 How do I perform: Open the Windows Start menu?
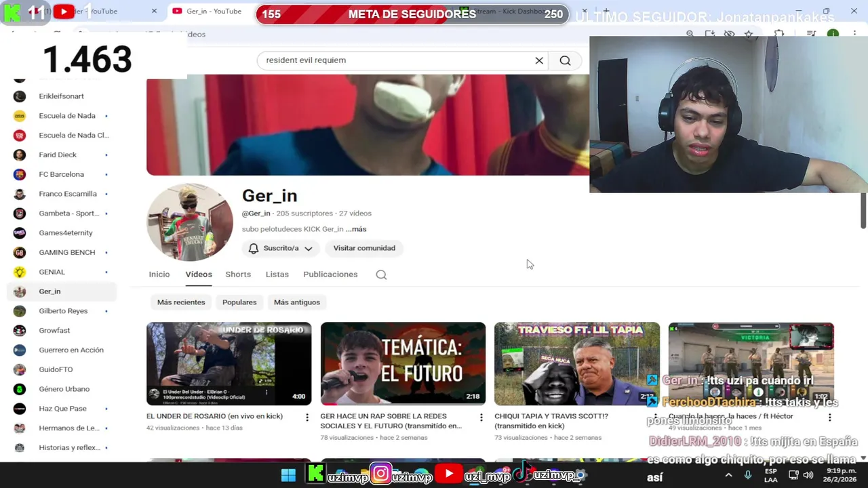coord(288,475)
